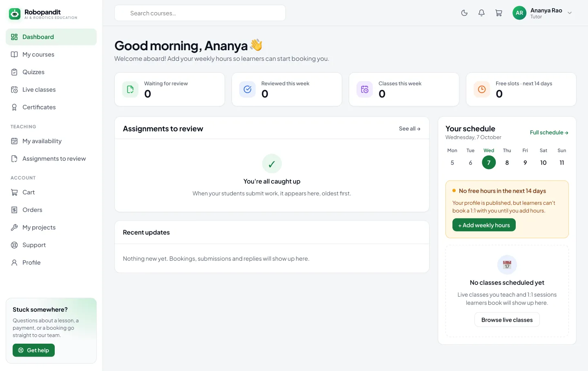Open Assignments to review in sidebar
Image resolution: width=588 pixels, height=371 pixels.
[51, 158]
